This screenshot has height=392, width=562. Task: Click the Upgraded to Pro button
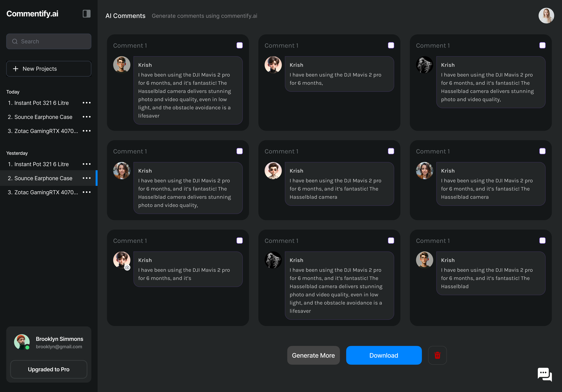(x=49, y=369)
